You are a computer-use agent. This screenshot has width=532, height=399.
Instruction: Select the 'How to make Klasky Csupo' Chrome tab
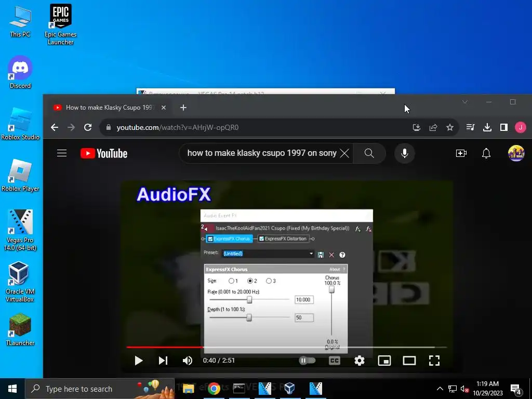110,108
